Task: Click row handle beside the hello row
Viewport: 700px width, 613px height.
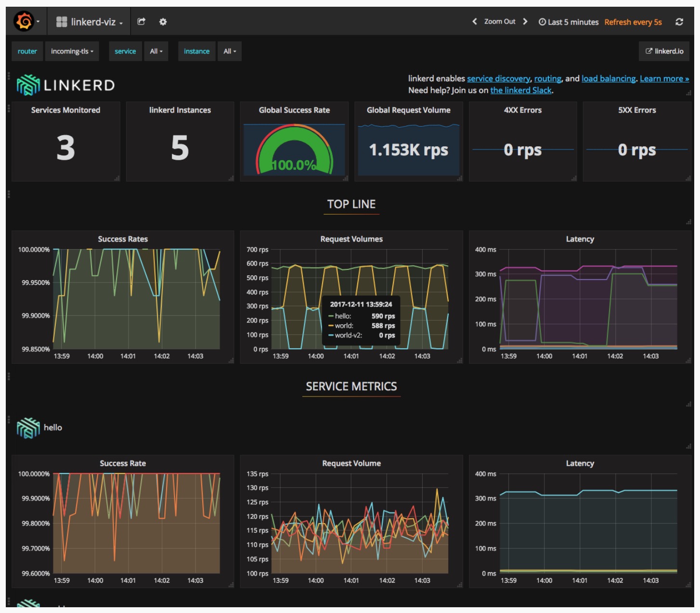Action: pos(9,419)
